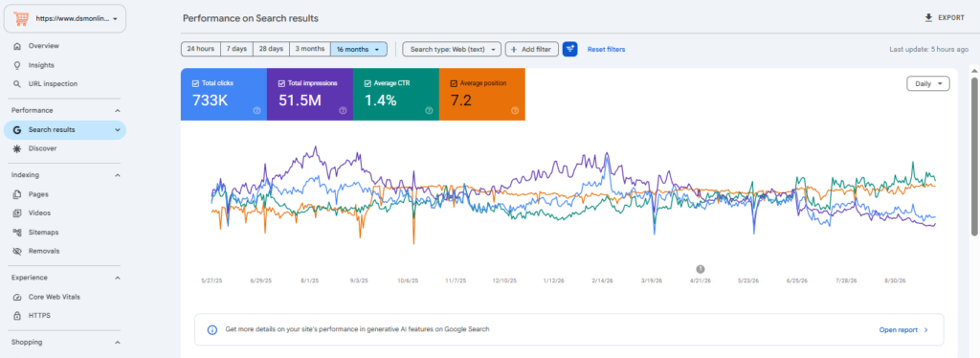Collapse the Indexing section
This screenshot has width=980, height=358.
pyautogui.click(x=118, y=175)
